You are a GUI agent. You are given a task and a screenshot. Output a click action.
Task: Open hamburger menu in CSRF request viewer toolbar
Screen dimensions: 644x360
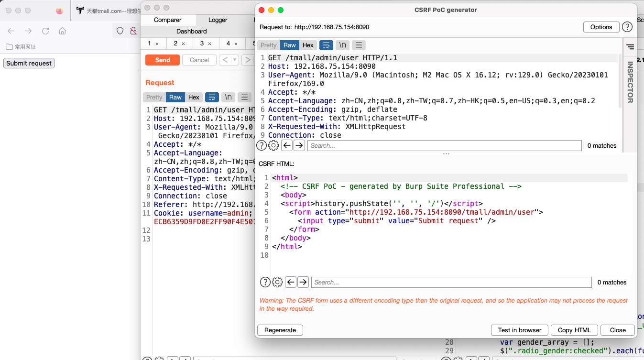coord(359,45)
